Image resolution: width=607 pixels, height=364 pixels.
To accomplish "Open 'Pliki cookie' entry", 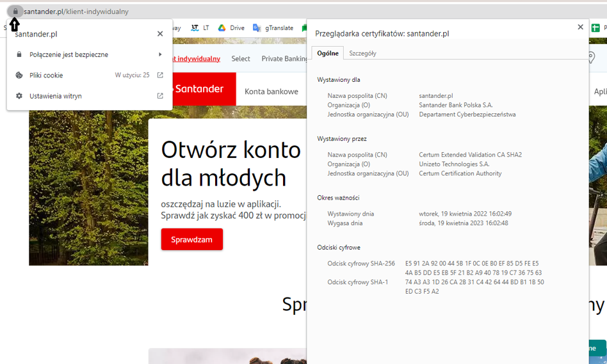I will point(90,75).
